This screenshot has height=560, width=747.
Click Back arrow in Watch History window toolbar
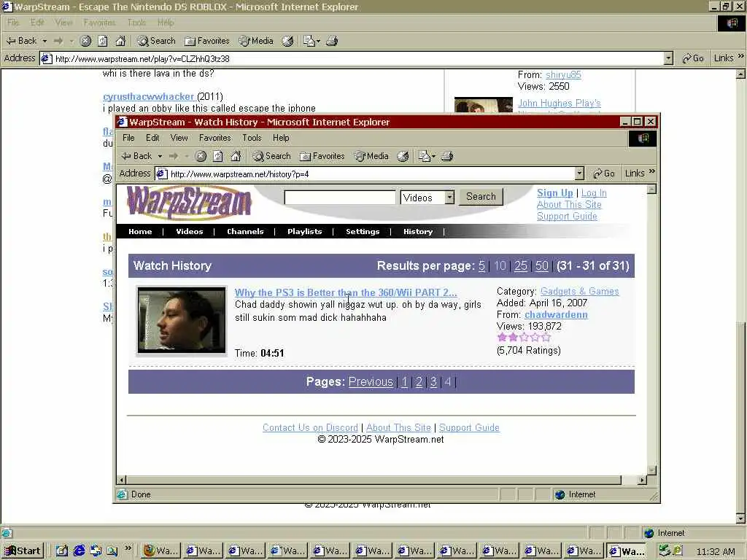click(x=136, y=156)
